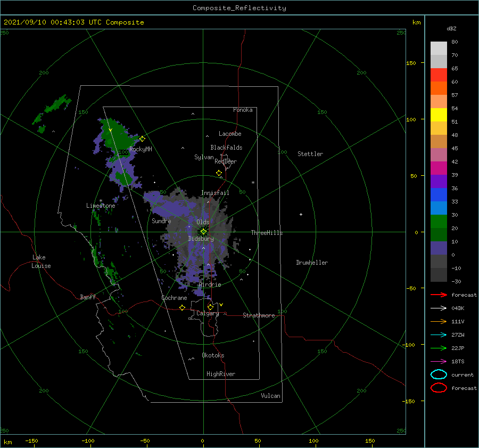Click the asterisk marker above Limestone
This screenshot has width=479, height=448.
pos(101,201)
